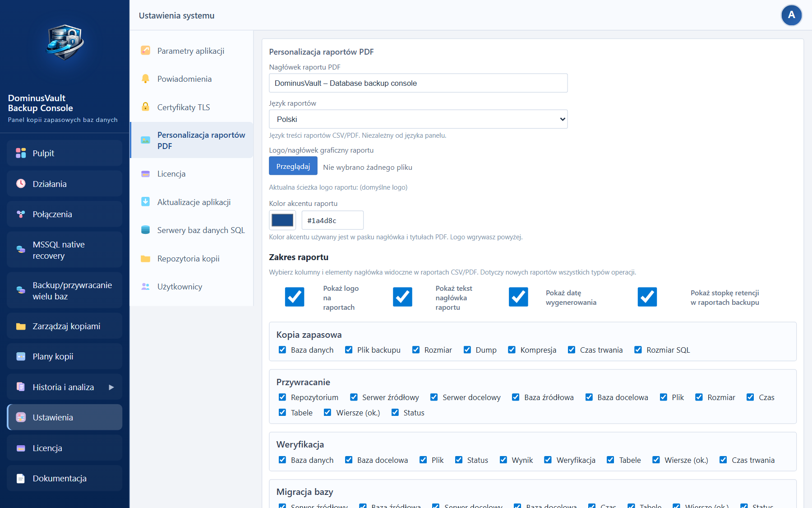Click the Parametry aplikacji icon
The image size is (812, 508).
tap(145, 51)
